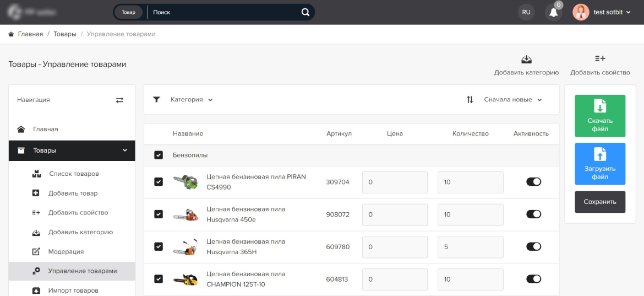Uncheck the Husqvarna 450e row checkbox
The width and height of the screenshot is (644, 296).
(x=159, y=214)
